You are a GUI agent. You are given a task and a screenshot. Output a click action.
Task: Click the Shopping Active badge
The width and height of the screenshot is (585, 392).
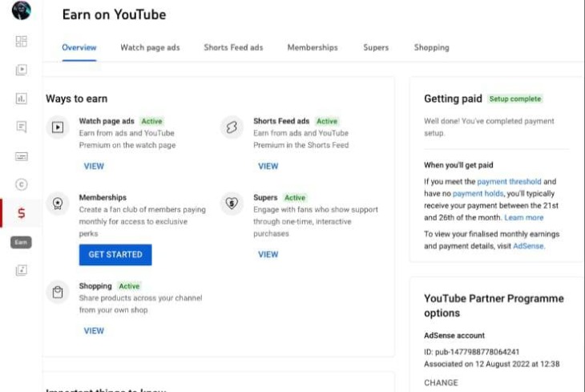pos(129,286)
